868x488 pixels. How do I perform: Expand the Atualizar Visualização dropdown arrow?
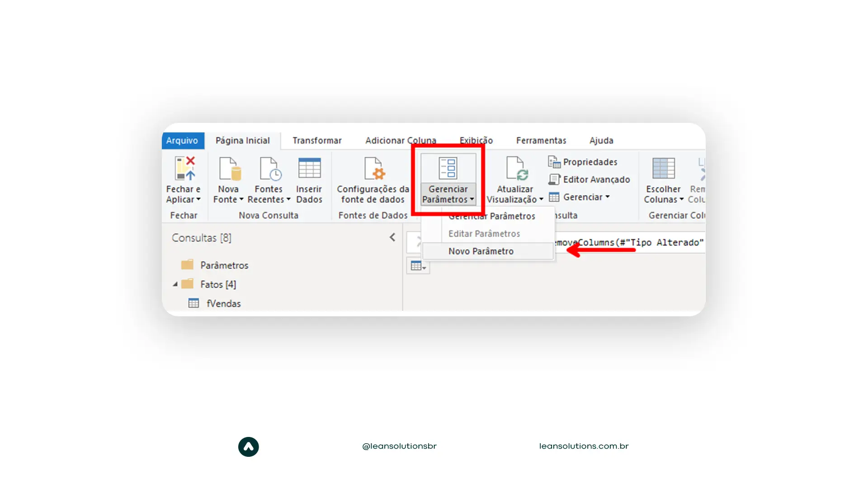[541, 199]
